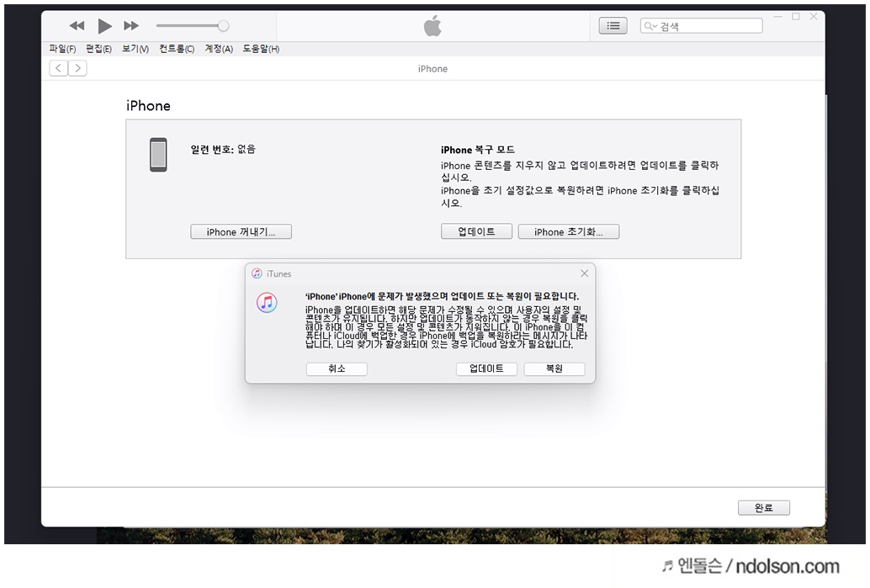This screenshot has width=870, height=588.
Task: Click 업데이트 button in recovery mode panel
Action: pyautogui.click(x=476, y=231)
